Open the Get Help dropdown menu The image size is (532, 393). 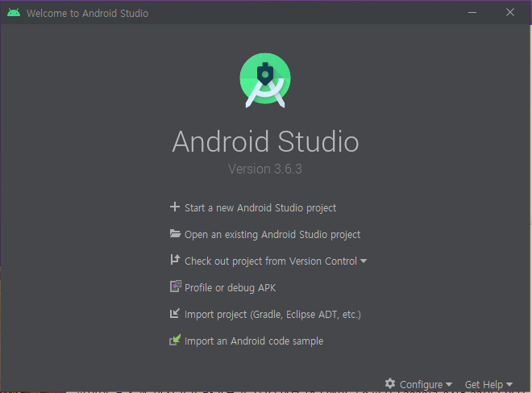[484, 384]
